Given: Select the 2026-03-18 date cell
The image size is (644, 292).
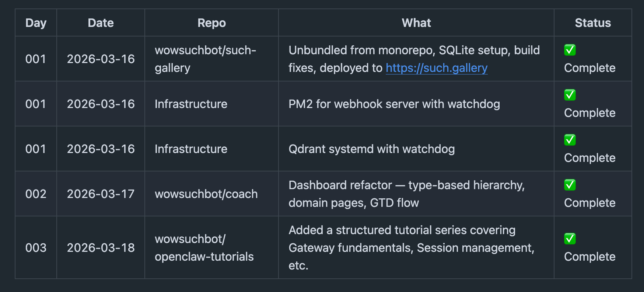Looking at the screenshot, I should (x=101, y=248).
